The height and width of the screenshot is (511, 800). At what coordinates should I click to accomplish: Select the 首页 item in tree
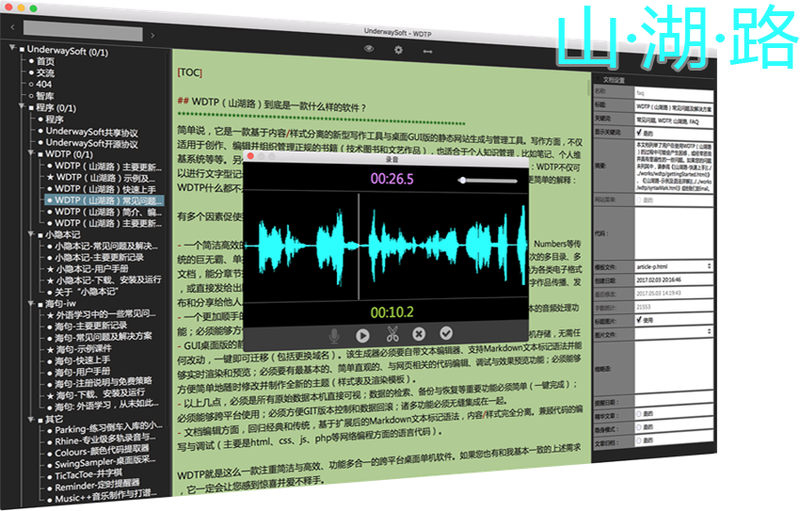point(45,61)
